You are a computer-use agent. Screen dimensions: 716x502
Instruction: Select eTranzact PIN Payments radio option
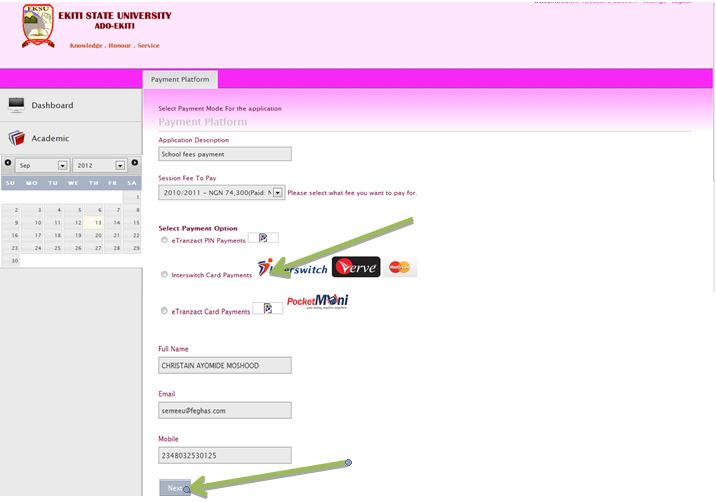(x=164, y=240)
